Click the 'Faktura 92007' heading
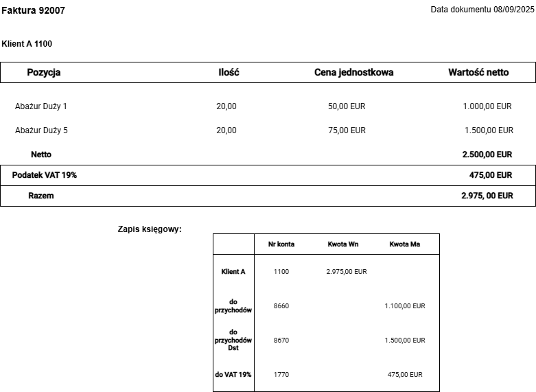536x392 pixels. [x=33, y=10]
